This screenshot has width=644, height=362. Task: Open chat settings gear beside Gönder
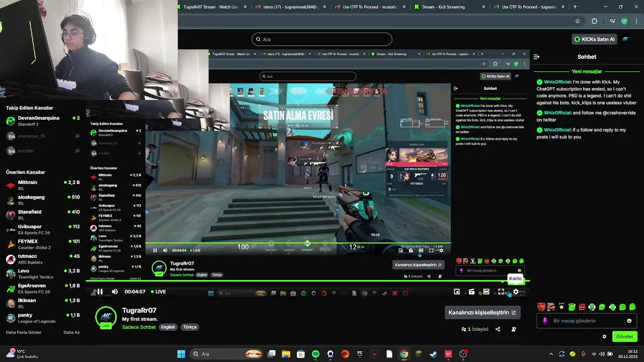(604, 336)
